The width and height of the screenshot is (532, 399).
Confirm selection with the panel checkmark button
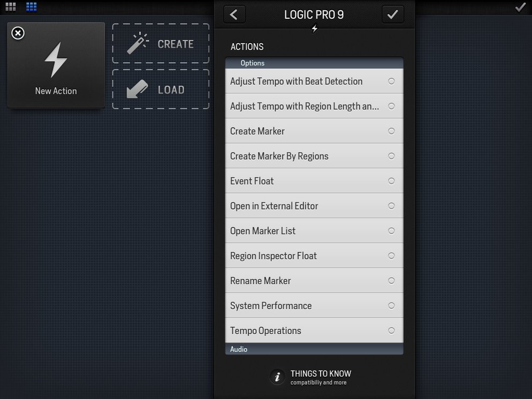click(x=393, y=14)
